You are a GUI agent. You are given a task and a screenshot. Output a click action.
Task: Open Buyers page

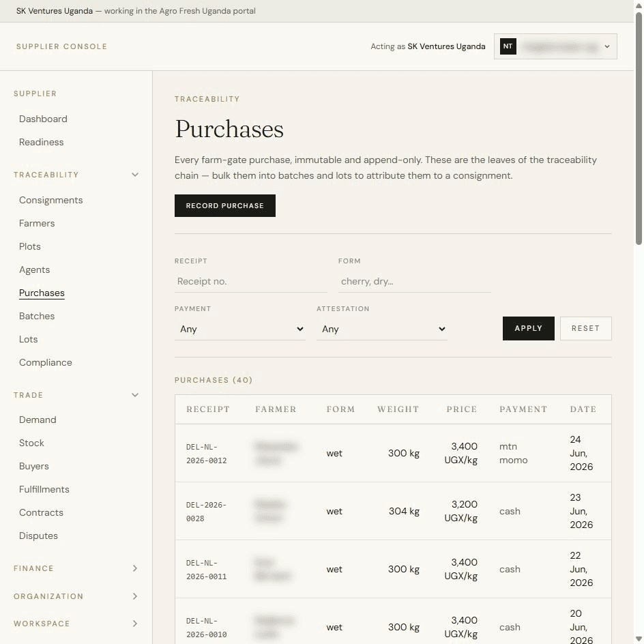34,466
